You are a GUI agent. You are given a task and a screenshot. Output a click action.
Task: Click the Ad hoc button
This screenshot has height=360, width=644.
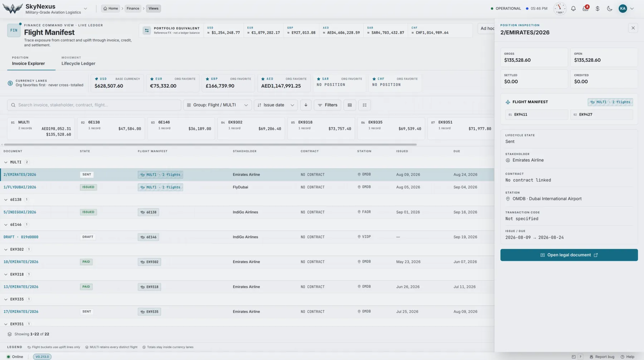487,28
